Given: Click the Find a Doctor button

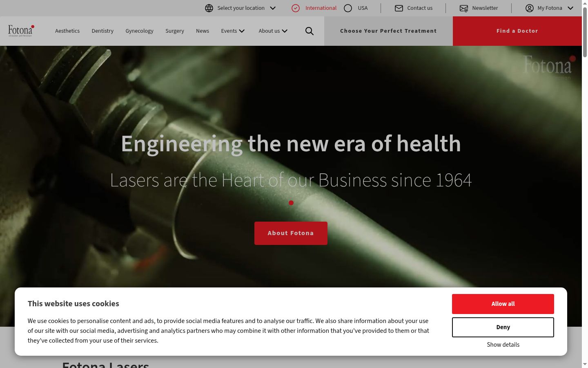Looking at the screenshot, I should tap(517, 31).
